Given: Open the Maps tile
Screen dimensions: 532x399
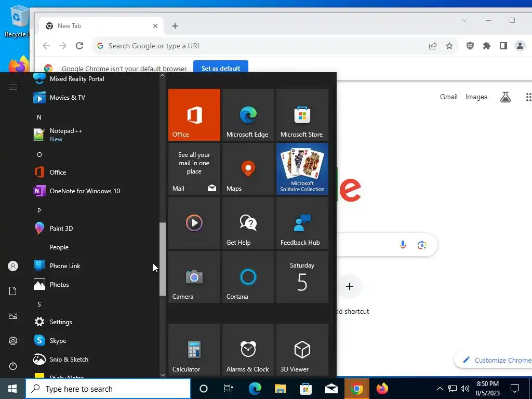Looking at the screenshot, I should click(x=248, y=169).
